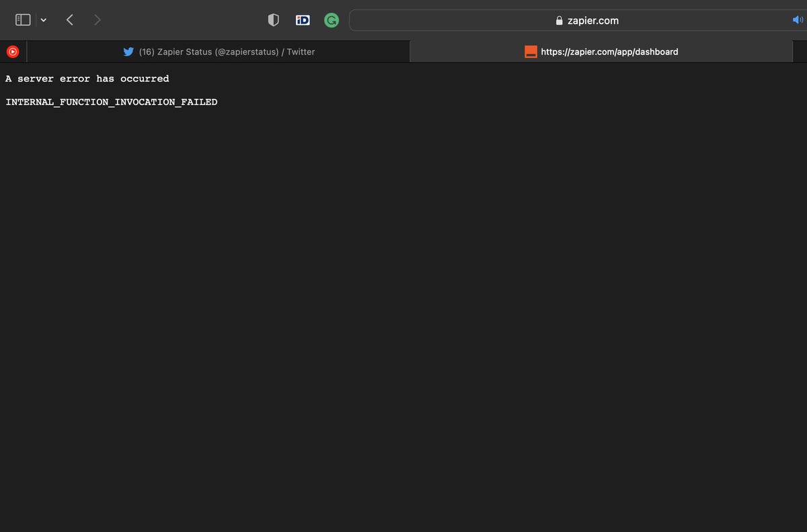Click INTERNAL_FUNCTION_INVOCATION_FAILED error text
Viewport: 807px width, 532px height.
(x=112, y=102)
